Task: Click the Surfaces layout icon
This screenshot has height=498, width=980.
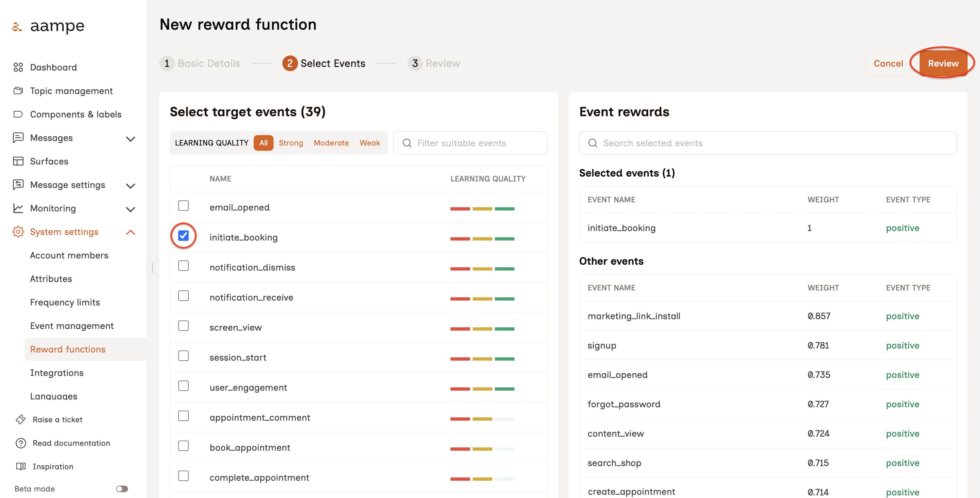Action: coord(18,161)
